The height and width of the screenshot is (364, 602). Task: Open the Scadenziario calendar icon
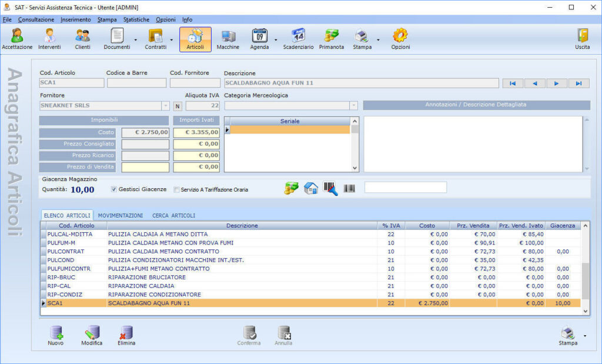pos(298,39)
